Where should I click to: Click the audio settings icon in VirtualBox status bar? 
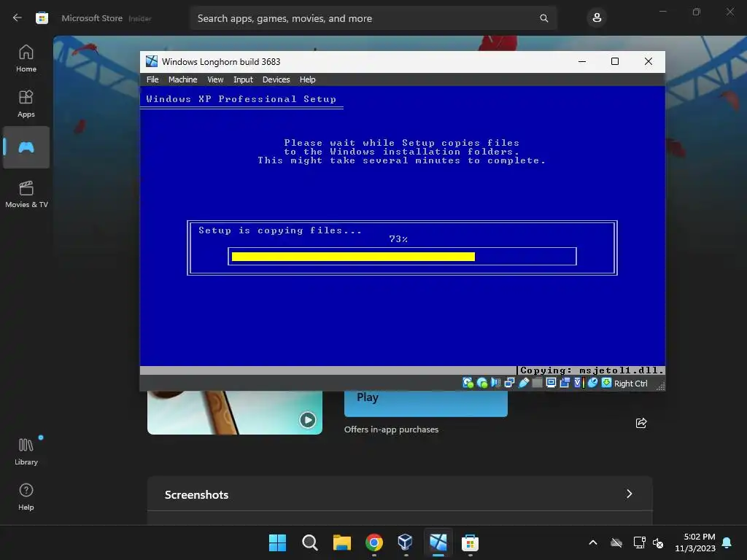click(496, 384)
